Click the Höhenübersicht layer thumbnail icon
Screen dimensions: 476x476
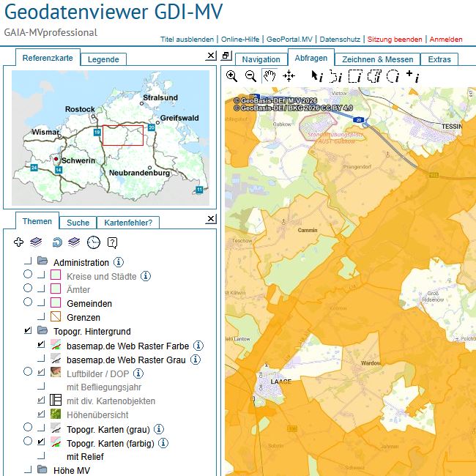pyautogui.click(x=56, y=414)
